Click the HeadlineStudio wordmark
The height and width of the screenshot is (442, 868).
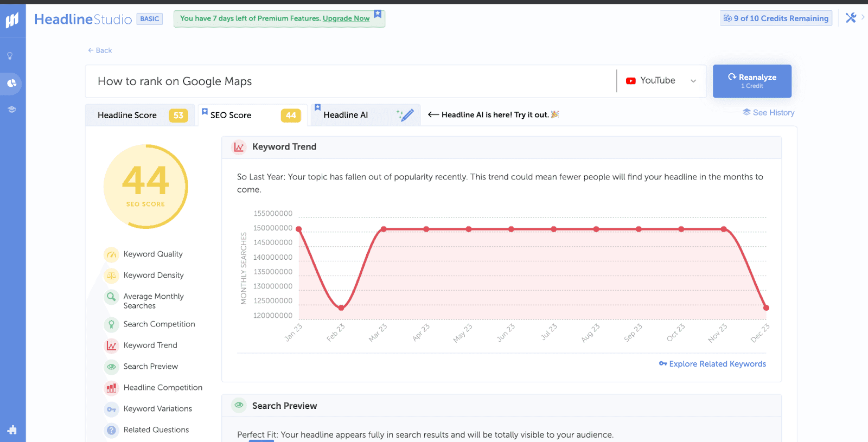pyautogui.click(x=83, y=20)
